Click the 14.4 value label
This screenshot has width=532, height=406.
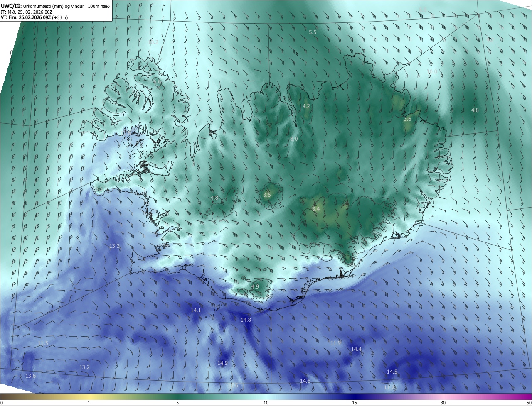[x=356, y=350]
